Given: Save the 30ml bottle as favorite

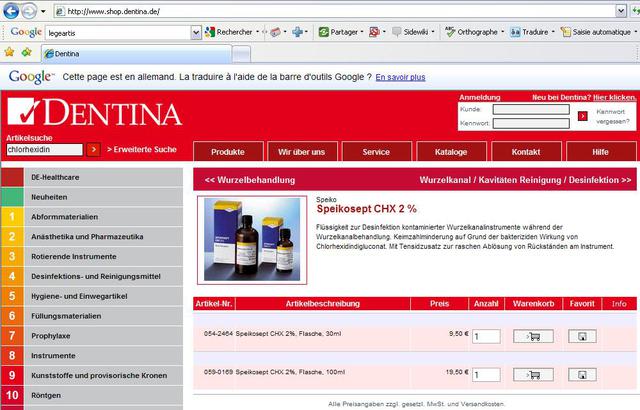Looking at the screenshot, I should pyautogui.click(x=582, y=337).
